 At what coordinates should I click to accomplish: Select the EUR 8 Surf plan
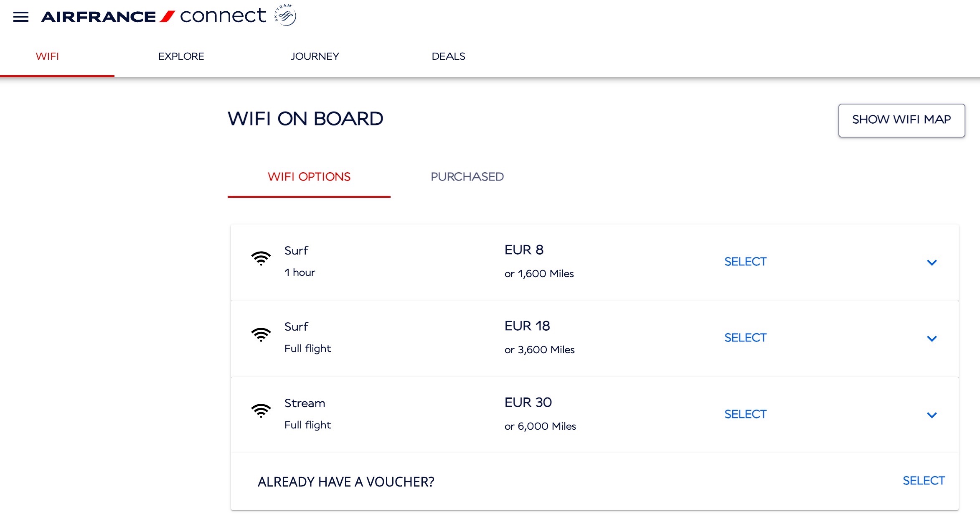(745, 261)
